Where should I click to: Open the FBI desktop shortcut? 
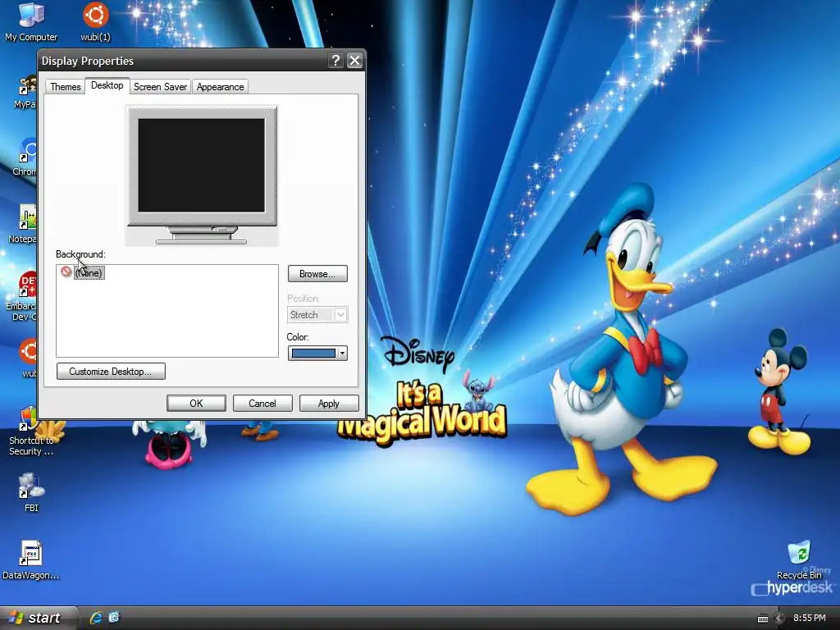pos(31,492)
